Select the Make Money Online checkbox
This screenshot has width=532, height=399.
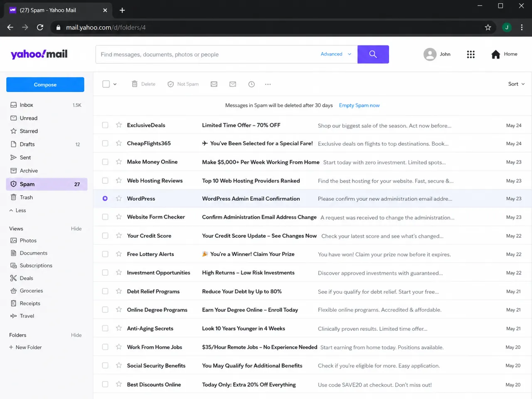(105, 162)
